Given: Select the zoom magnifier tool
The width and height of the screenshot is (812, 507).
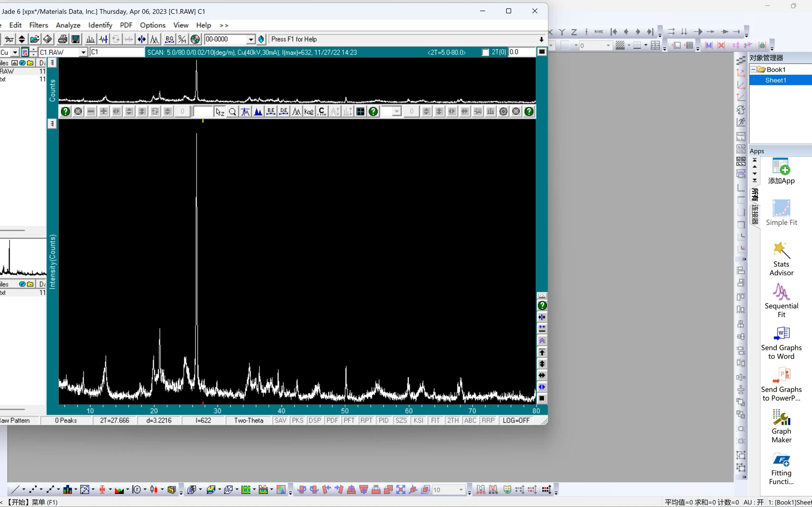Looking at the screenshot, I should point(232,112).
